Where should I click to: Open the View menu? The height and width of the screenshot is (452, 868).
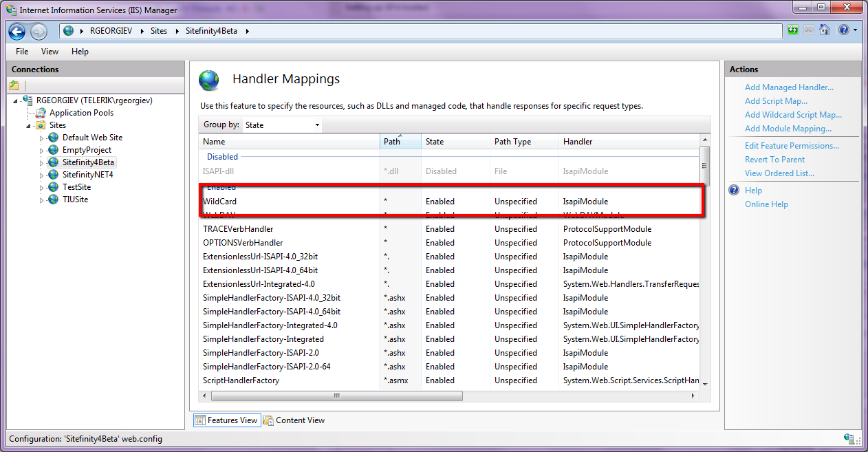[x=50, y=52]
